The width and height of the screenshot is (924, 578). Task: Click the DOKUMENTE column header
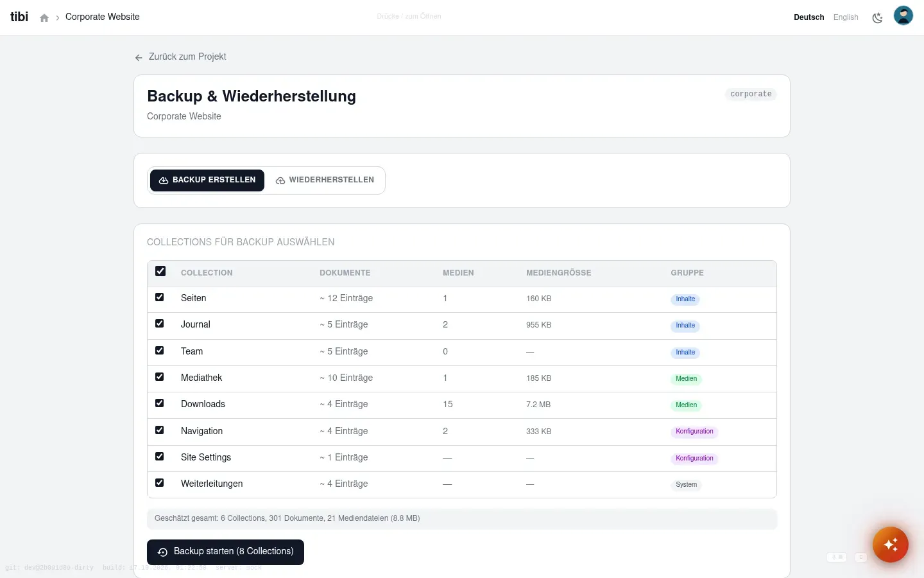tap(345, 273)
